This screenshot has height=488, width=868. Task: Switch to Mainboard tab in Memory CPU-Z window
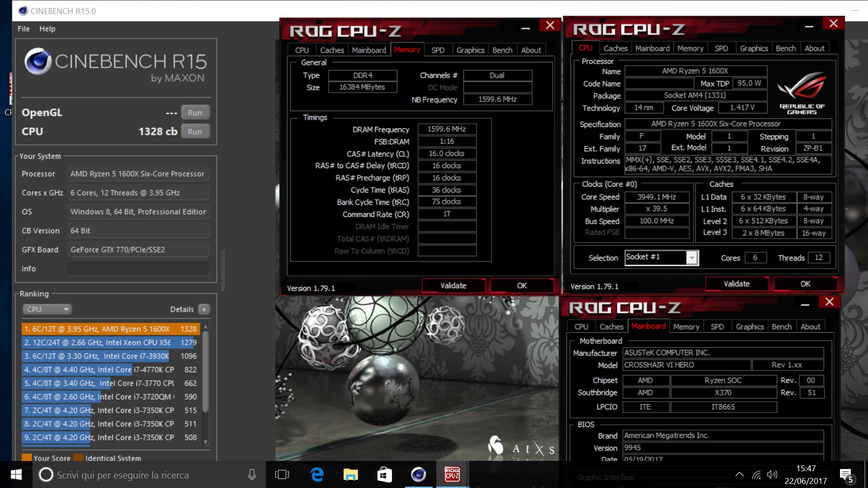point(369,50)
